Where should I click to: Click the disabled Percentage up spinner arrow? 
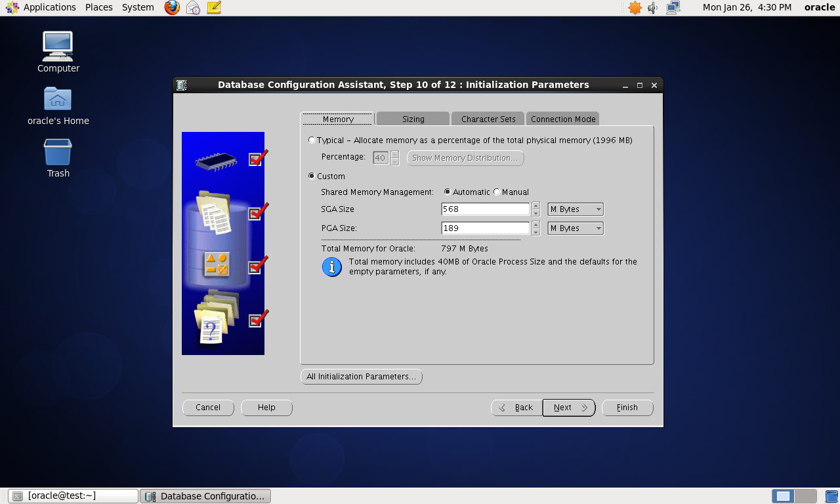[394, 154]
